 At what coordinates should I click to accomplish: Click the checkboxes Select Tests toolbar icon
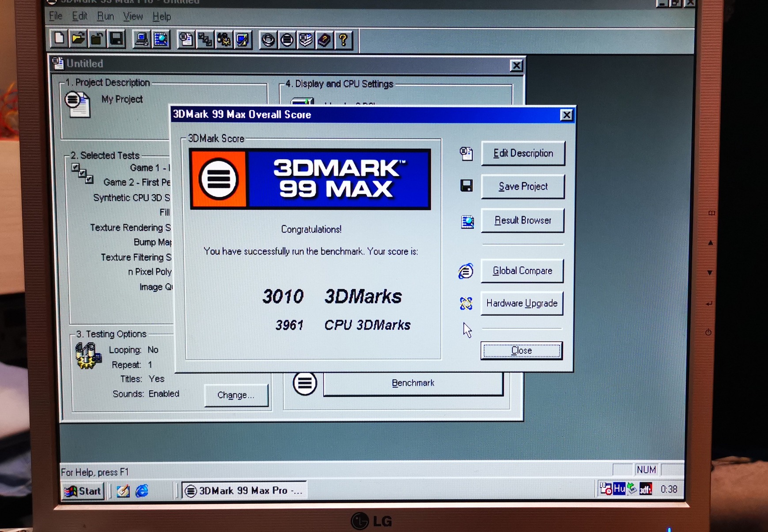coord(205,40)
